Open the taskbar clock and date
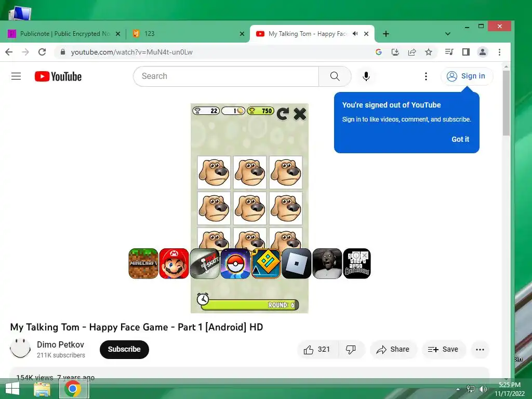Screen dimensions: 532x399 coord(509,389)
